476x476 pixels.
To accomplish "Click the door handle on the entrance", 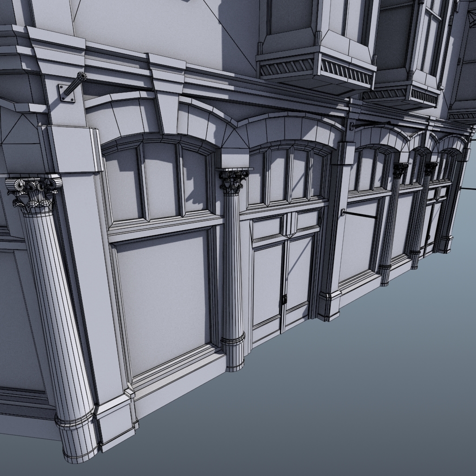I will point(284,297).
